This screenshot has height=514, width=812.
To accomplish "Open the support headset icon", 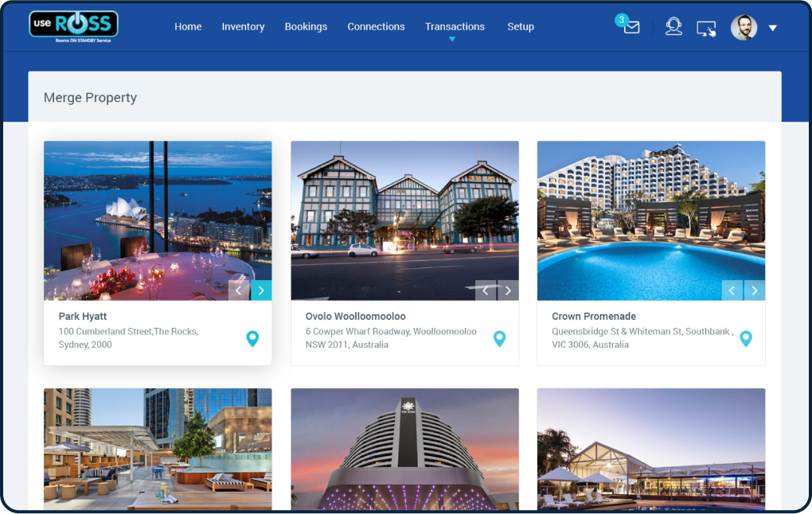I will click(673, 26).
